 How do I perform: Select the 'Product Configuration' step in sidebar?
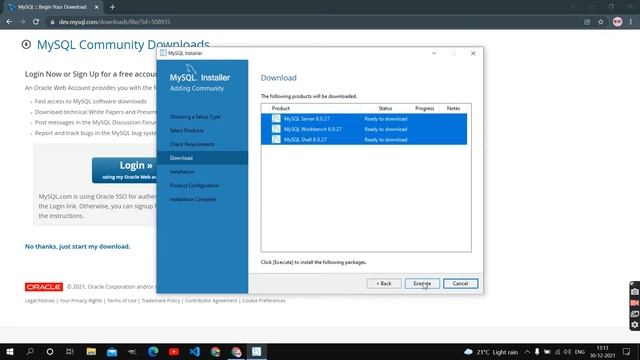click(194, 185)
